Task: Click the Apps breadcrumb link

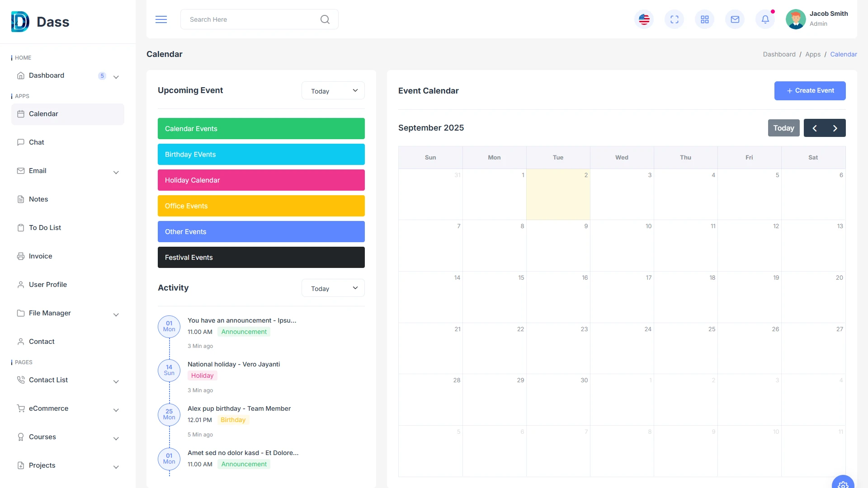Action: tap(812, 54)
